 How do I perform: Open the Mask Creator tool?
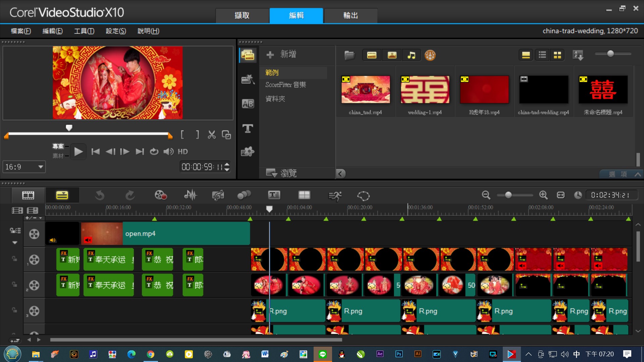click(x=363, y=196)
